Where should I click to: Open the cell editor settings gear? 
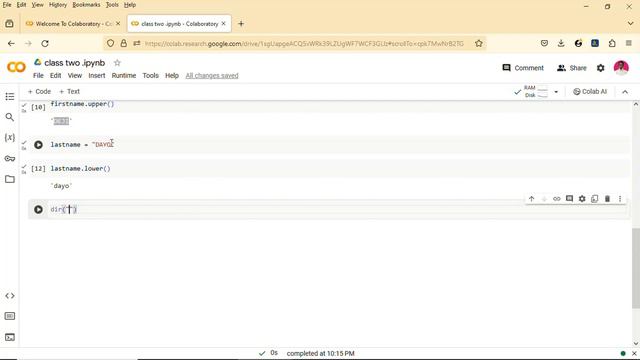point(582,199)
